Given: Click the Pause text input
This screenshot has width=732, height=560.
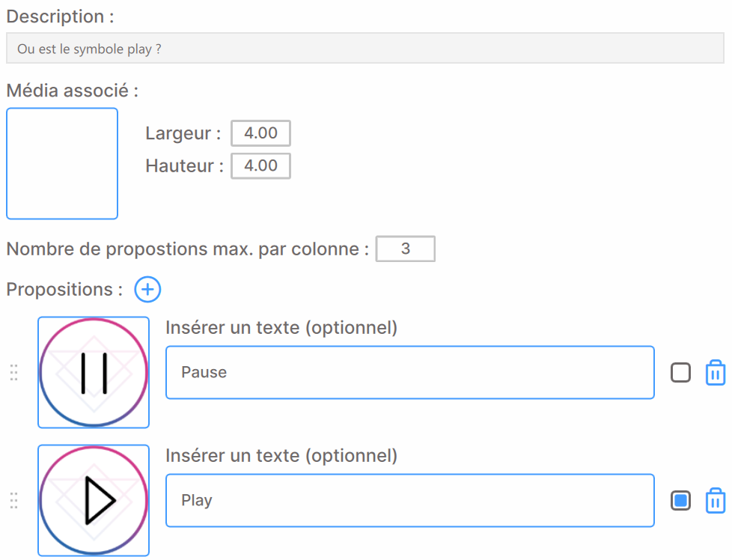Looking at the screenshot, I should (410, 373).
